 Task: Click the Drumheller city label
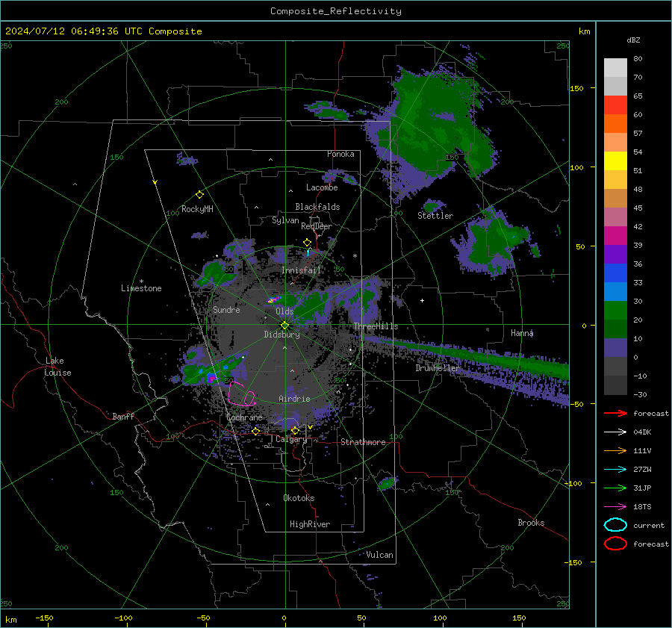coord(438,368)
